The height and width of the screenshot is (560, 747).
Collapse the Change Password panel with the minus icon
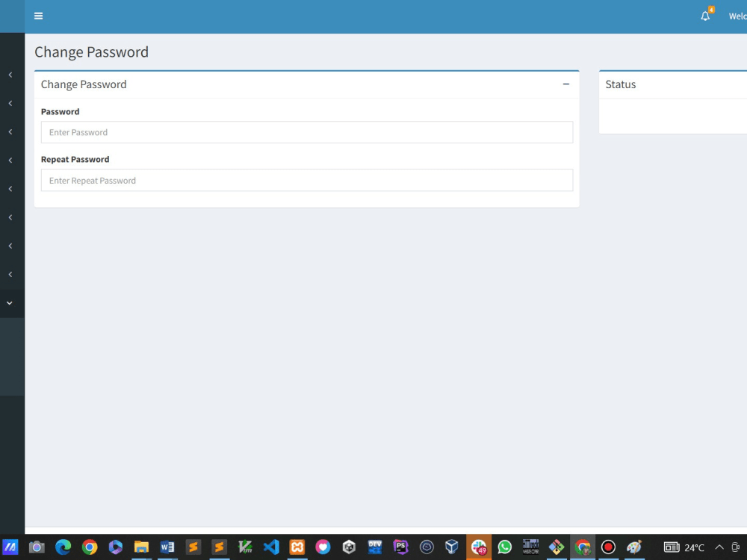click(566, 84)
